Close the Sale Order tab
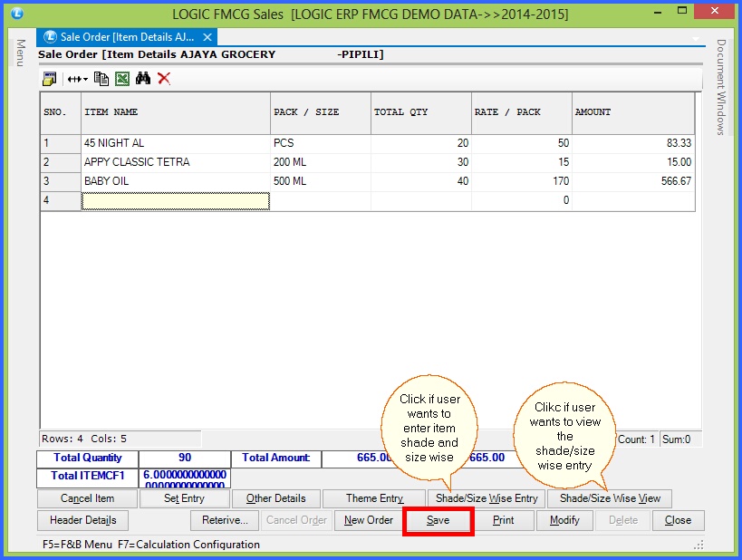Image resolution: width=742 pixels, height=560 pixels. 207,37
